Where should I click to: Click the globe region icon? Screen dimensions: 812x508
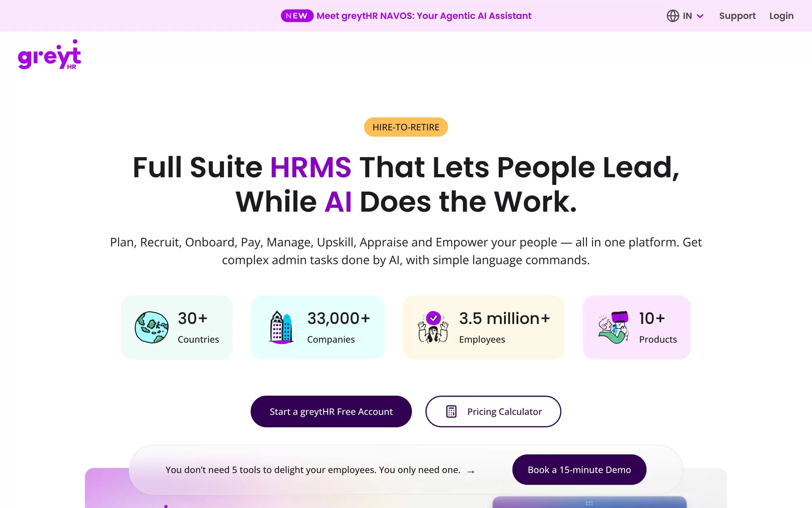tap(673, 16)
